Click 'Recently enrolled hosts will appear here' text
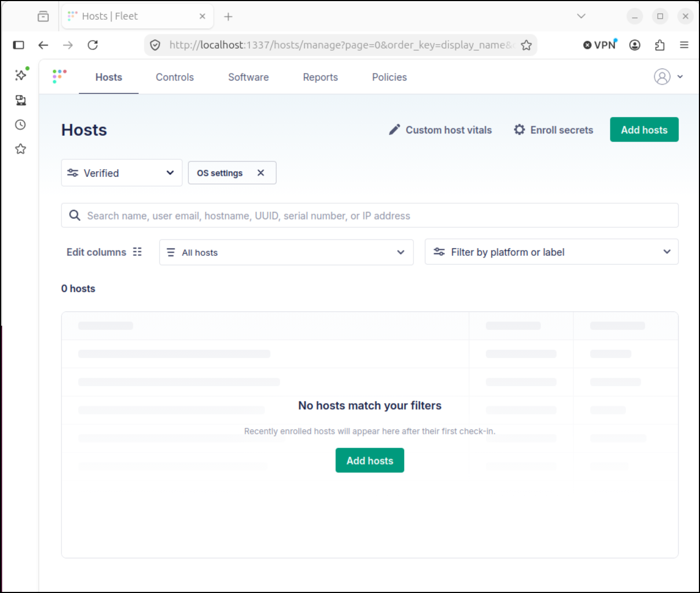The width and height of the screenshot is (700, 593). coord(369,432)
